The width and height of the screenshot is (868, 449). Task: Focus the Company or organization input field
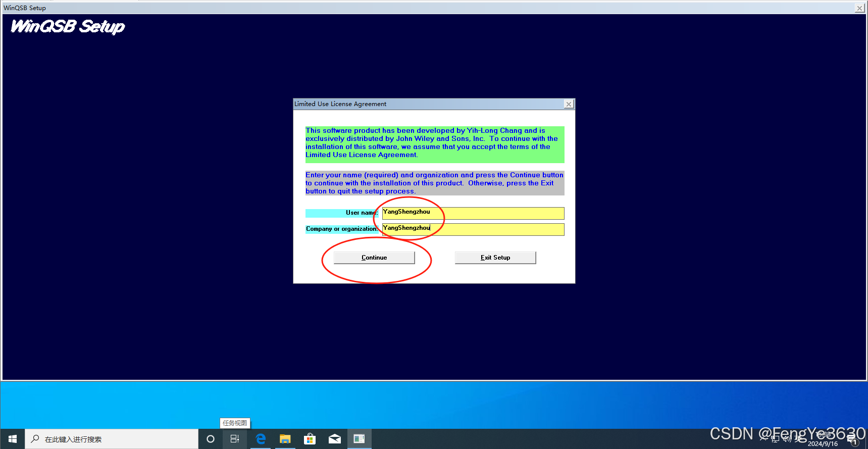pyautogui.click(x=473, y=229)
